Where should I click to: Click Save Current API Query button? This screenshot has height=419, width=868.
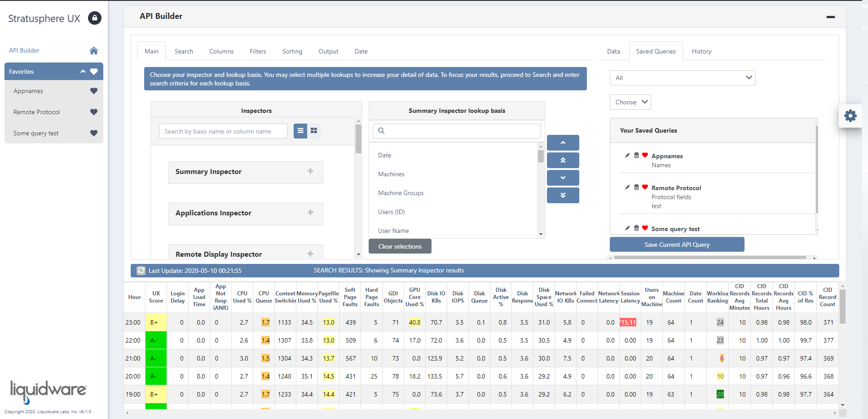click(677, 245)
